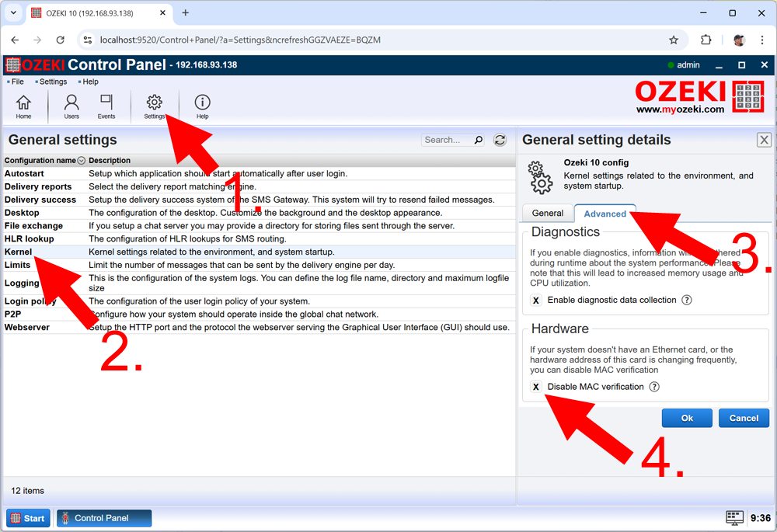777x532 pixels.
Task: Open the File menu
Action: point(17,82)
